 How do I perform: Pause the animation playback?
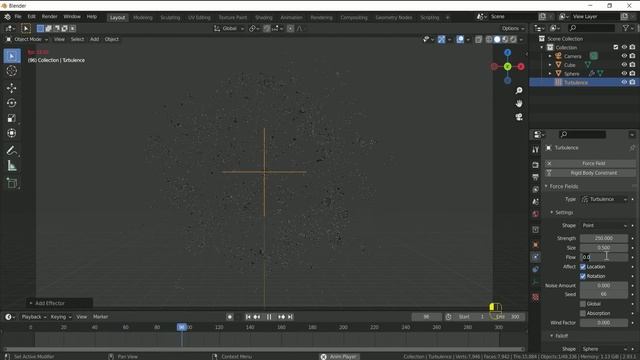[269, 317]
